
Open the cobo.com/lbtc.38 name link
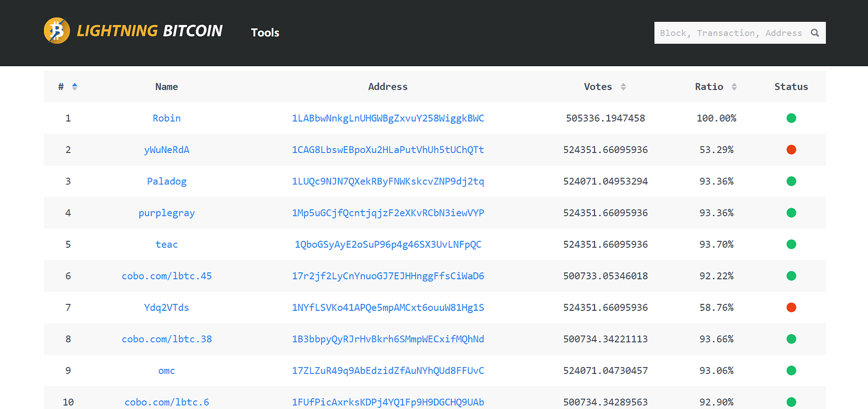coord(167,339)
